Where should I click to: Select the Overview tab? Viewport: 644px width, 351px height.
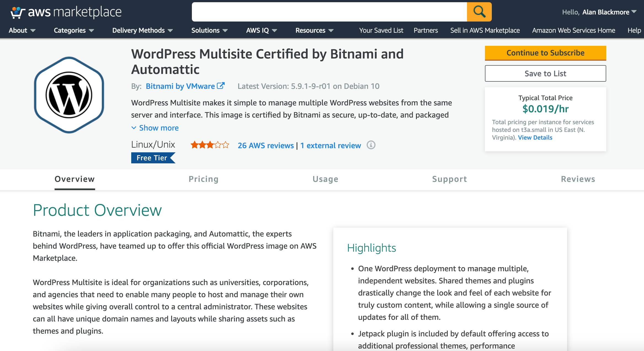coord(75,179)
